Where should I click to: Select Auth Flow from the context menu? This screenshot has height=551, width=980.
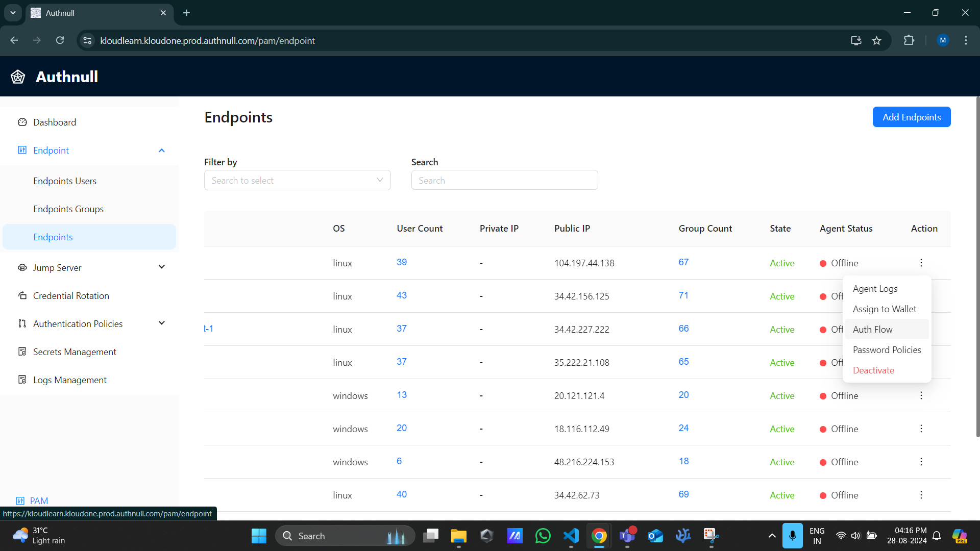872,329
